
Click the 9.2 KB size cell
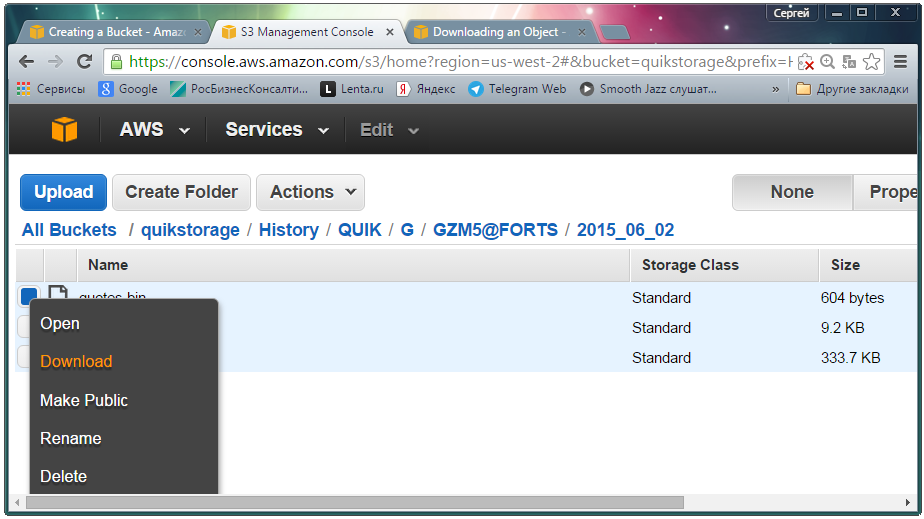(x=842, y=328)
